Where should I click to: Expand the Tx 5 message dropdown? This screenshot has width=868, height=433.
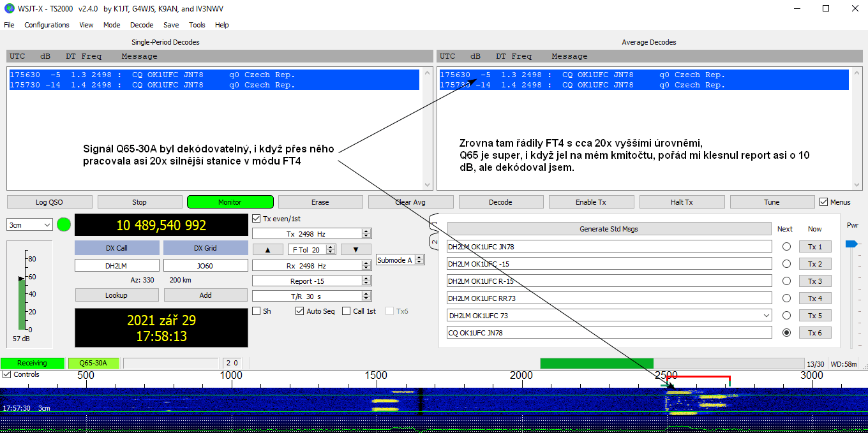[766, 316]
